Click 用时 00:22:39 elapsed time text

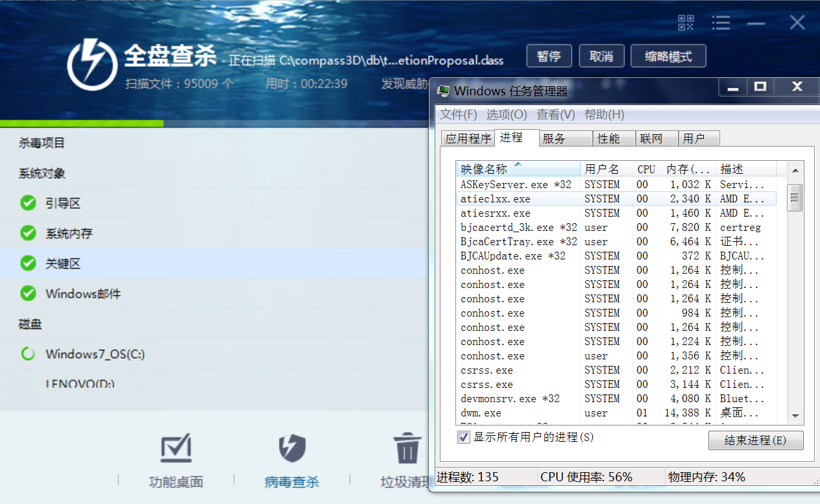tap(306, 84)
